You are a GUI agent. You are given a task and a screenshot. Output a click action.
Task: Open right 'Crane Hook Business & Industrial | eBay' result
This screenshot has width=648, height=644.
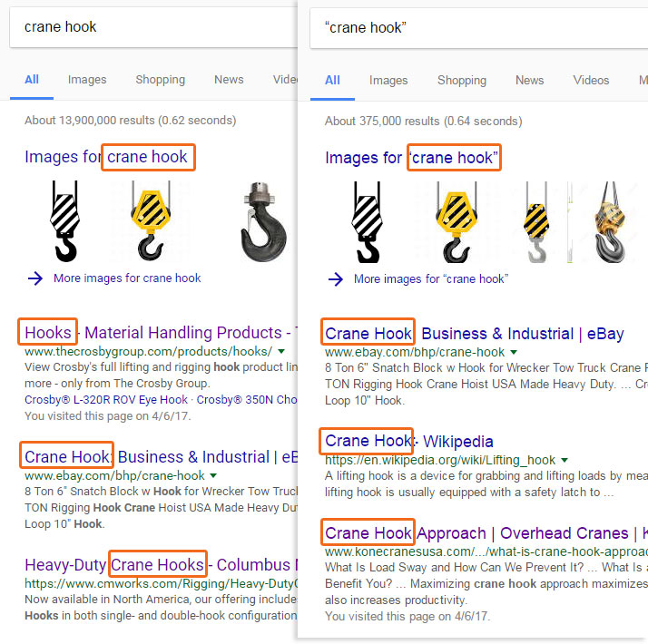[475, 334]
